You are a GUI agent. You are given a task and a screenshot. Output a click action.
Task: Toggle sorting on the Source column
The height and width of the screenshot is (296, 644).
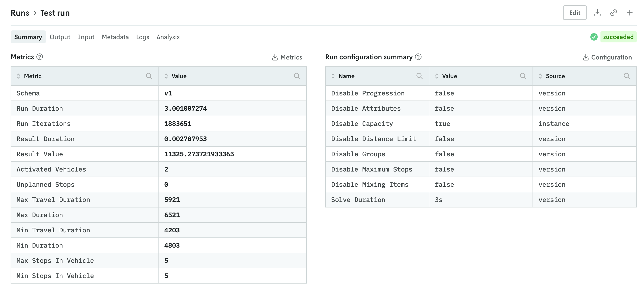click(x=540, y=76)
